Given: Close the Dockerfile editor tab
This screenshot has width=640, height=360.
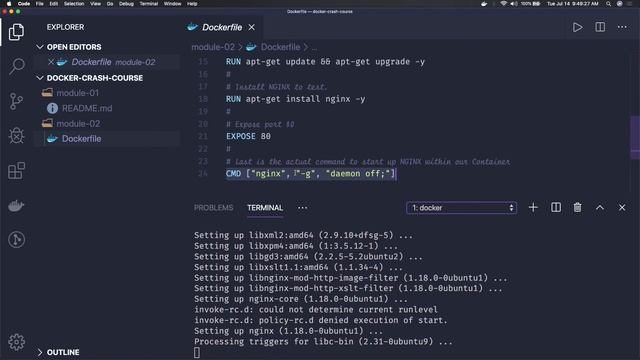Looking at the screenshot, I should coord(252,27).
